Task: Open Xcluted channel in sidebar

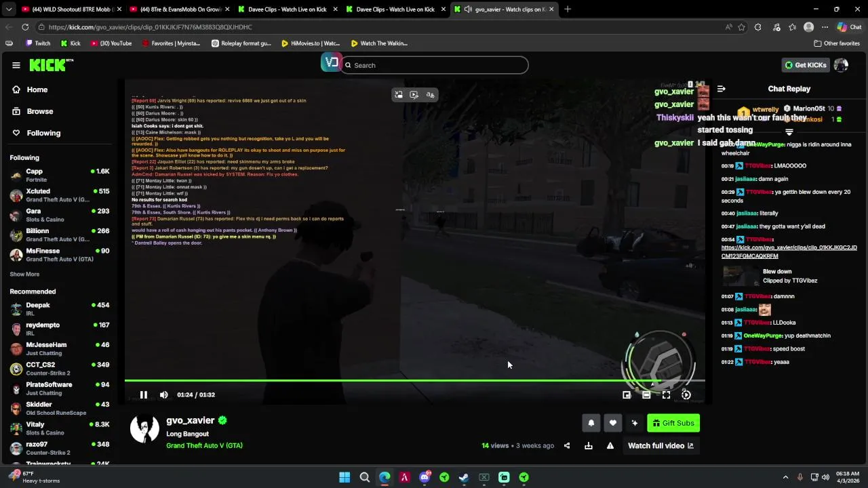Action: 60,195
